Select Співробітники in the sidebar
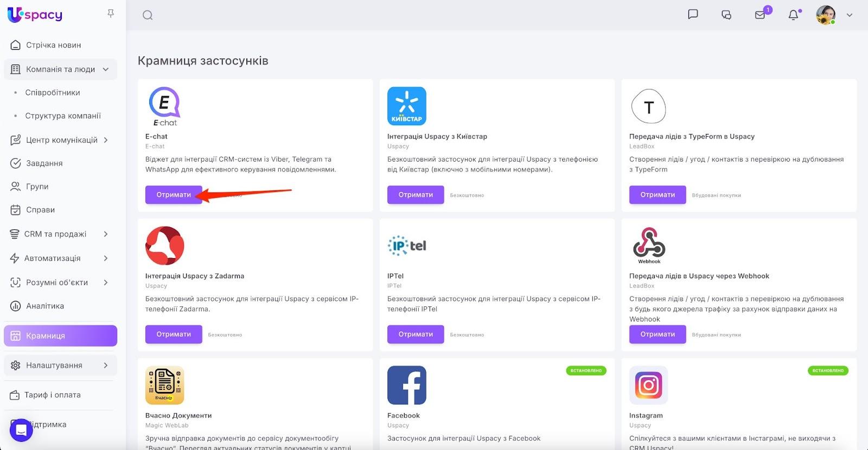This screenshot has width=868, height=450. 53,93
